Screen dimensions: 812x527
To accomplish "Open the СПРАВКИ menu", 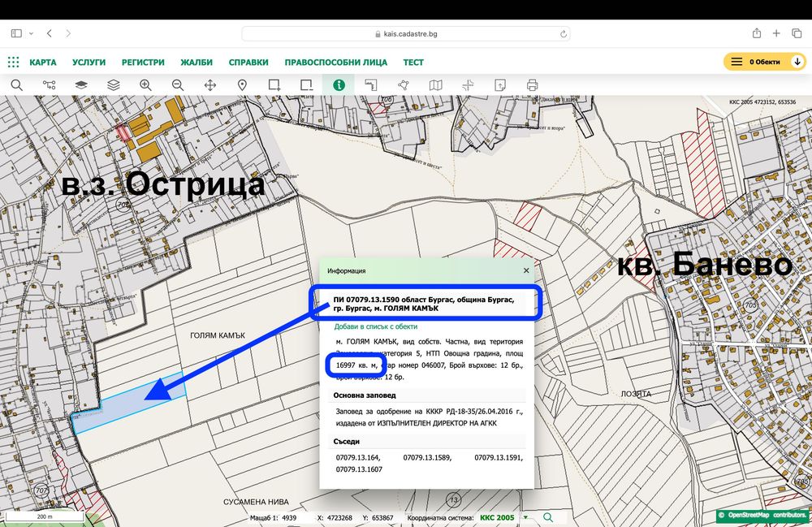I will [x=248, y=63].
